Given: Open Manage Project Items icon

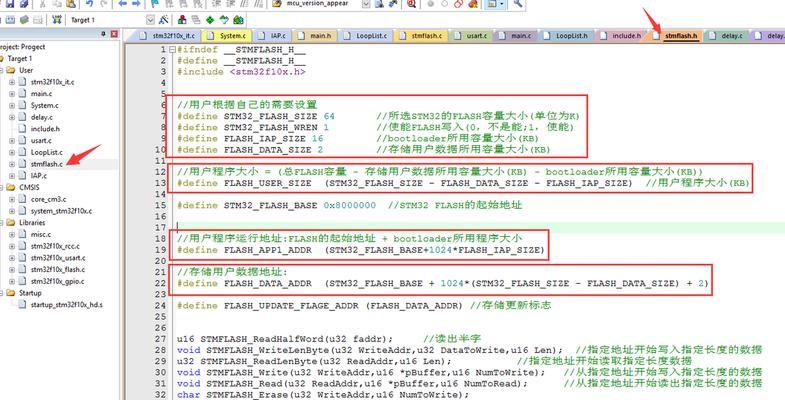Looking at the screenshot, I should click(182, 20).
